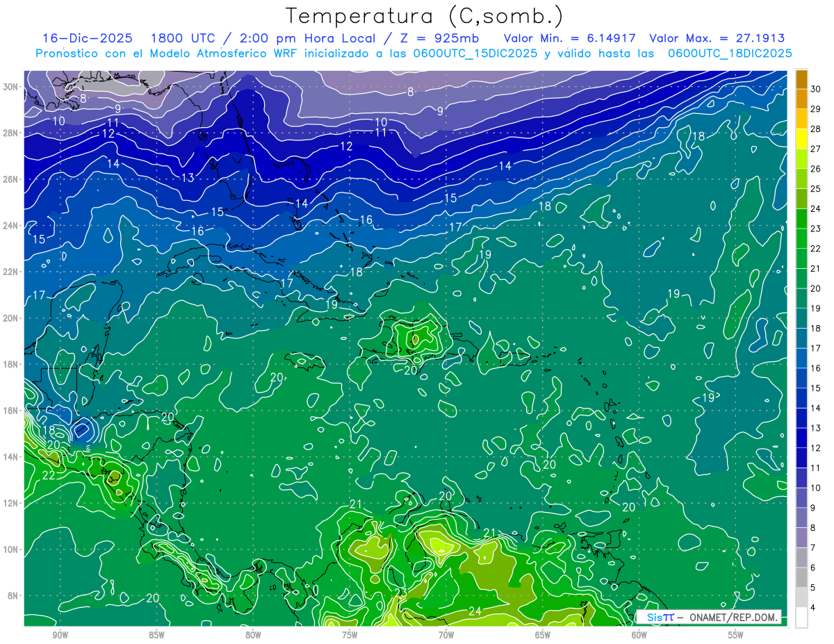
Task: Click the "22" contour label near 13N
Action: [x=49, y=475]
